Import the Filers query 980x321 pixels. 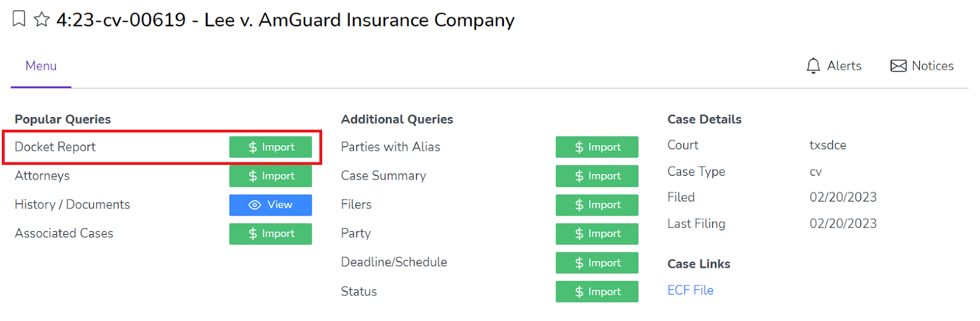pos(597,205)
